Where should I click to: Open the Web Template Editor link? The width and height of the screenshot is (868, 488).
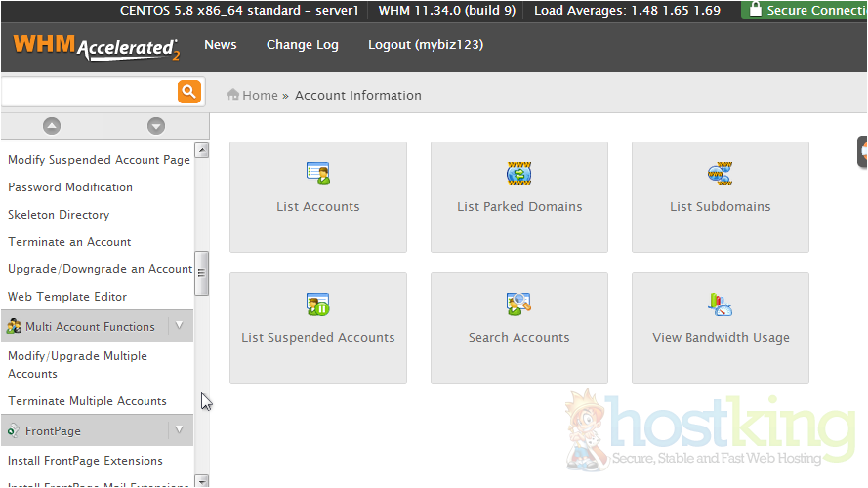(67, 297)
